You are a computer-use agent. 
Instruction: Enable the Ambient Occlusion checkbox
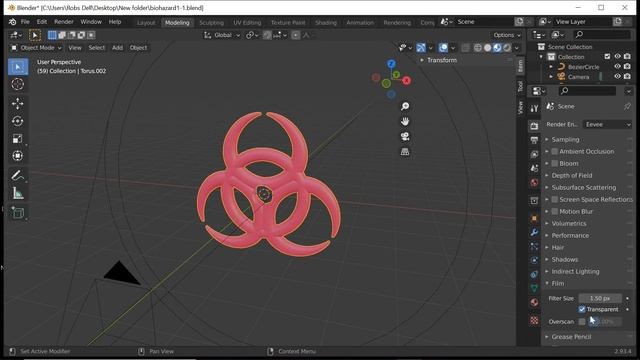pos(555,151)
